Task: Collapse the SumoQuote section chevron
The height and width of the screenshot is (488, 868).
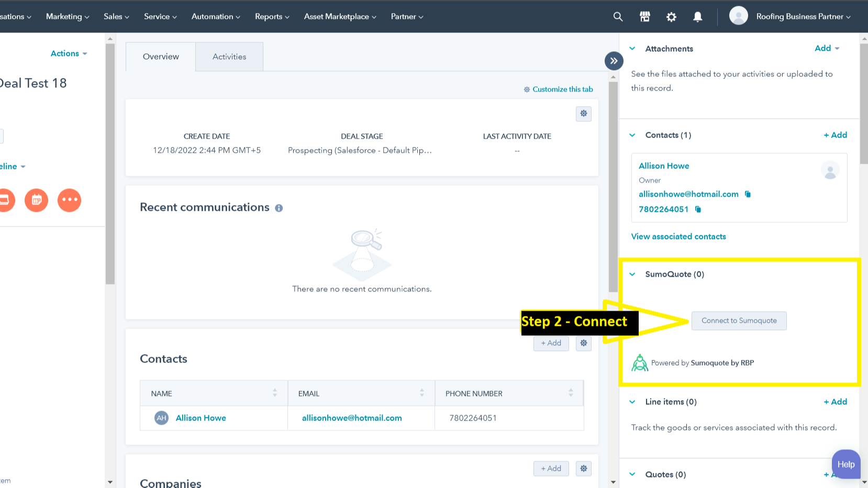Action: 632,274
